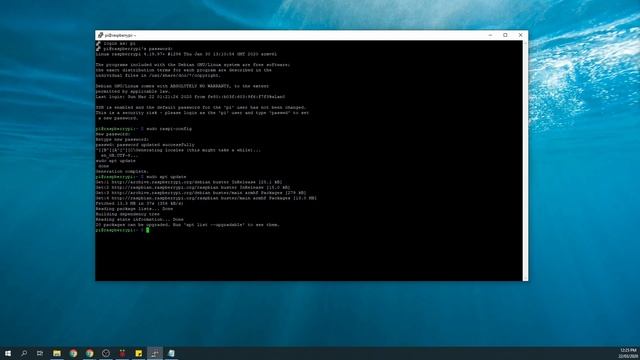Click the PuTTY terminal vertical scrollbar
Image resolution: width=640 pixels, height=360 pixels.
pos(525,160)
